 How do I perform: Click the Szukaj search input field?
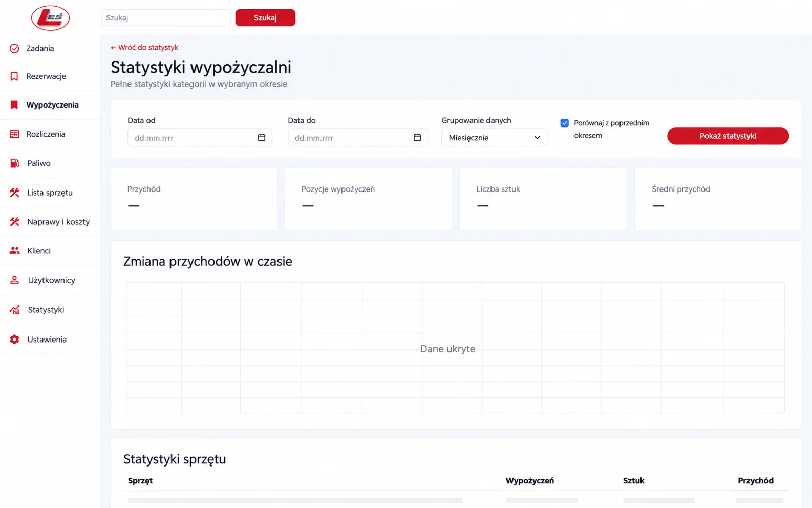tap(166, 17)
